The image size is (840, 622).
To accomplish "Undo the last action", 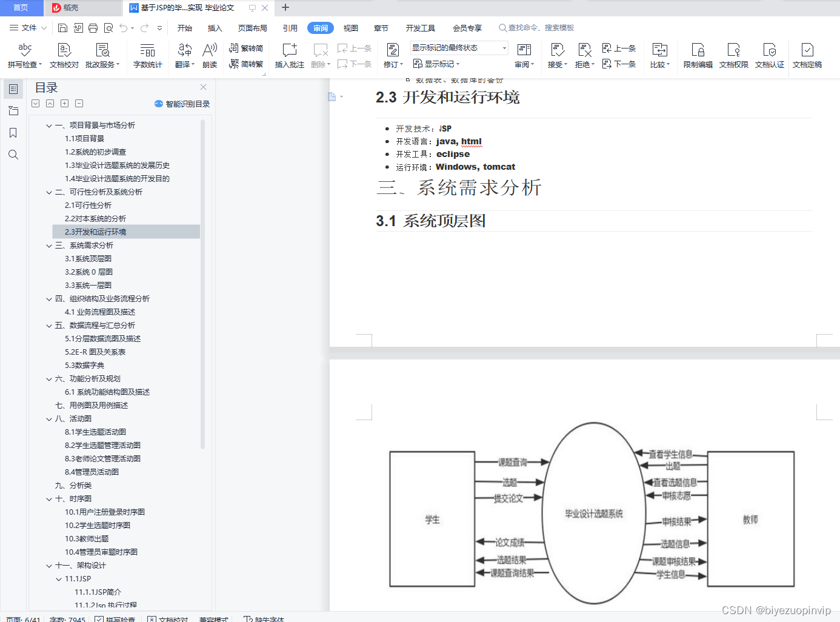I will [124, 28].
